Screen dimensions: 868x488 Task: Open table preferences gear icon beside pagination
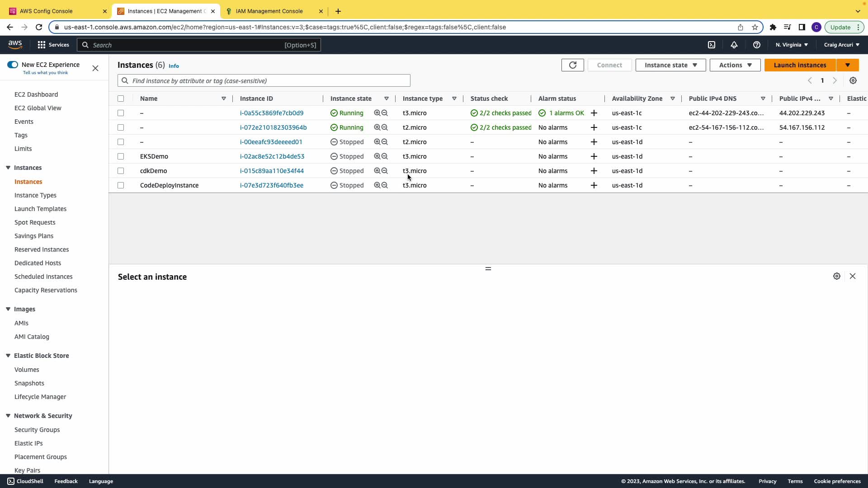click(853, 80)
